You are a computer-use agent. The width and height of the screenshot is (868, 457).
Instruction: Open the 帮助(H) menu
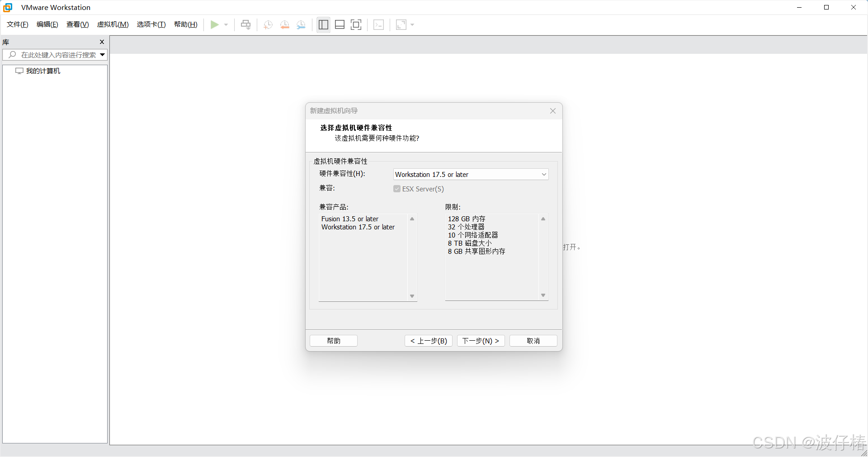point(186,24)
